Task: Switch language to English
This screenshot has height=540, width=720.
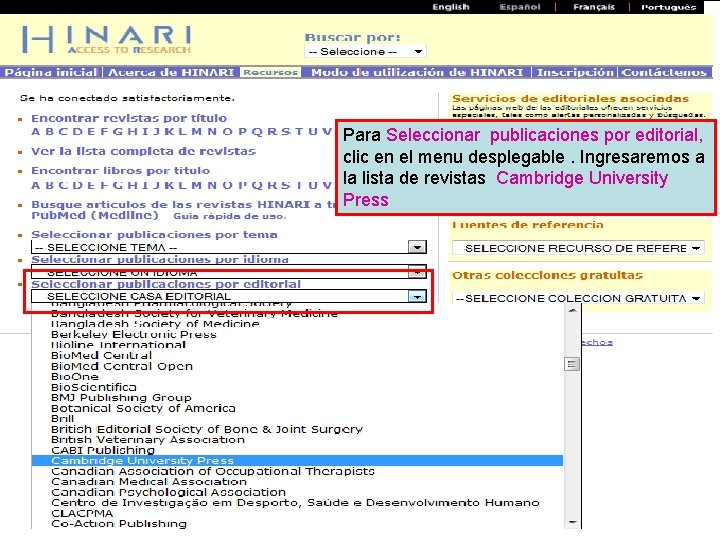Action: (450, 7)
